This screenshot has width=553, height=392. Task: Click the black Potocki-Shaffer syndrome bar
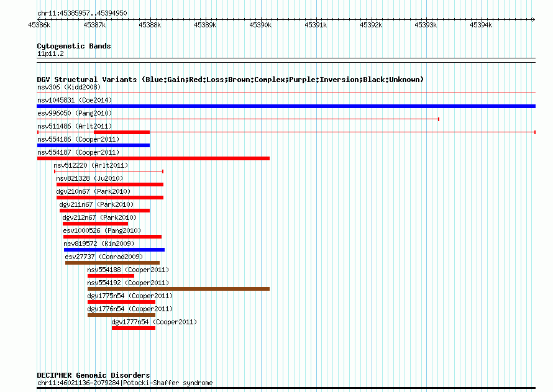coord(286,388)
